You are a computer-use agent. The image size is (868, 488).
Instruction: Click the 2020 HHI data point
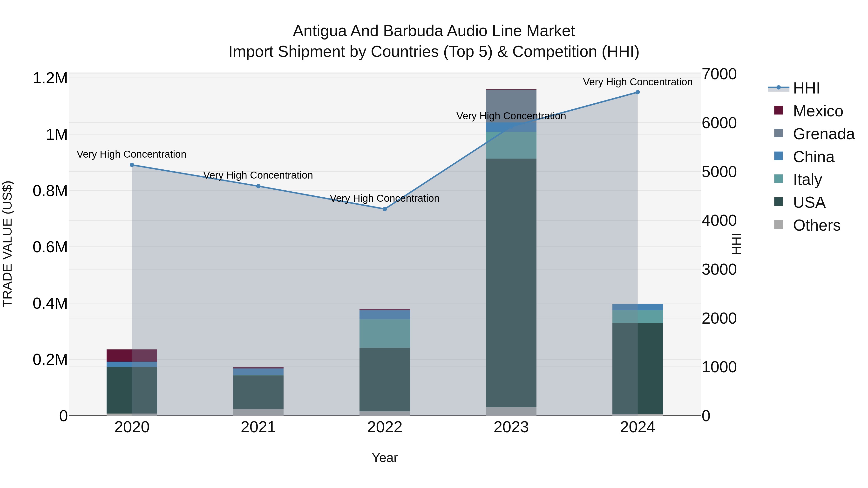[x=132, y=165]
